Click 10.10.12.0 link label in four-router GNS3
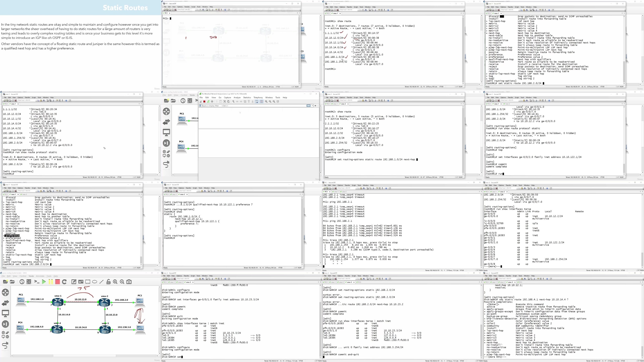The height and width of the screenshot is (362, 644). 80,299
